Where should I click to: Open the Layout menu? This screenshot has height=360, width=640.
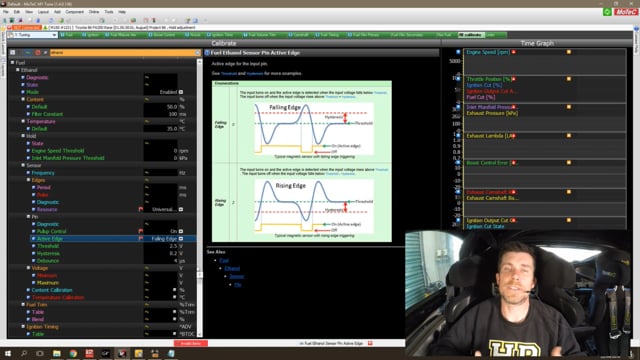pos(43,12)
